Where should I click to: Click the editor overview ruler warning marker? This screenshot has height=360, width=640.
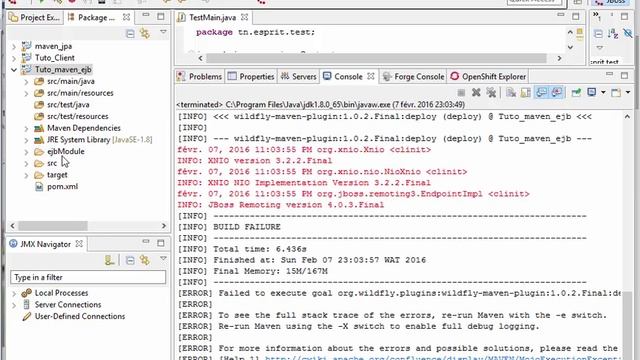(580, 33)
